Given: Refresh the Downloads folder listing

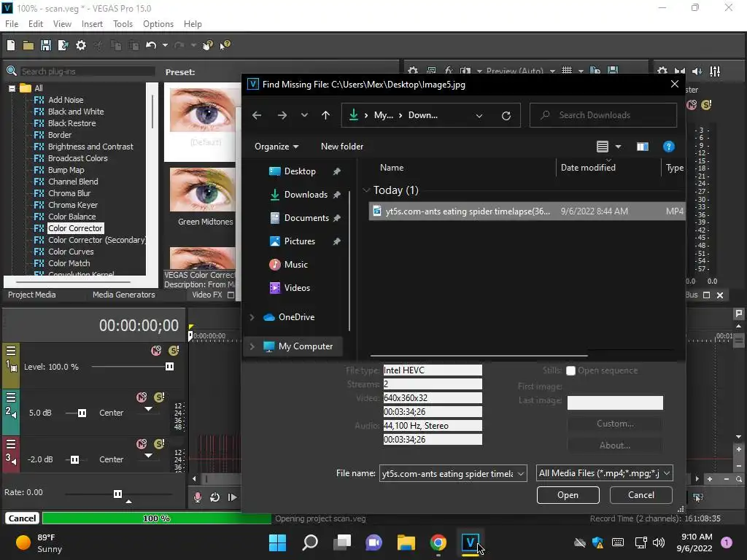Looking at the screenshot, I should click(x=506, y=115).
